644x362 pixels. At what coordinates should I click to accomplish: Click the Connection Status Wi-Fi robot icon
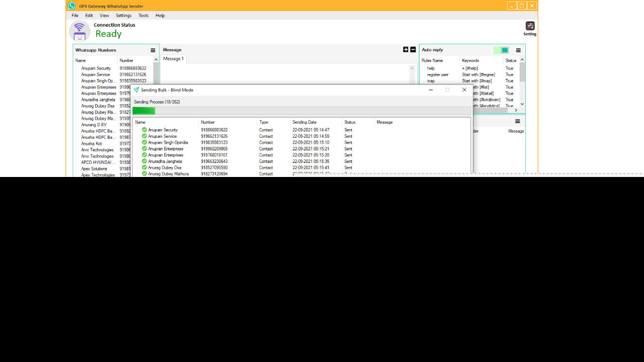(x=79, y=31)
